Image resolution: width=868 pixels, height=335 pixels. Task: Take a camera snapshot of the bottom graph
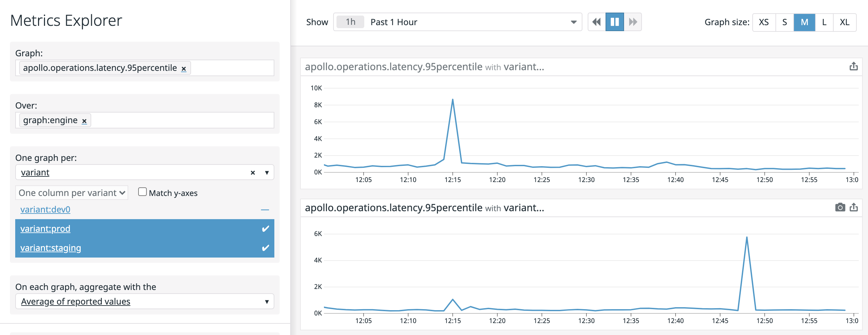point(840,208)
